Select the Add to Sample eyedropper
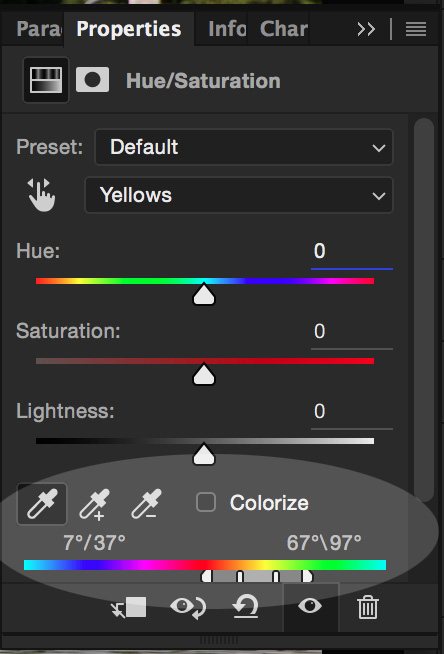 pyautogui.click(x=95, y=505)
